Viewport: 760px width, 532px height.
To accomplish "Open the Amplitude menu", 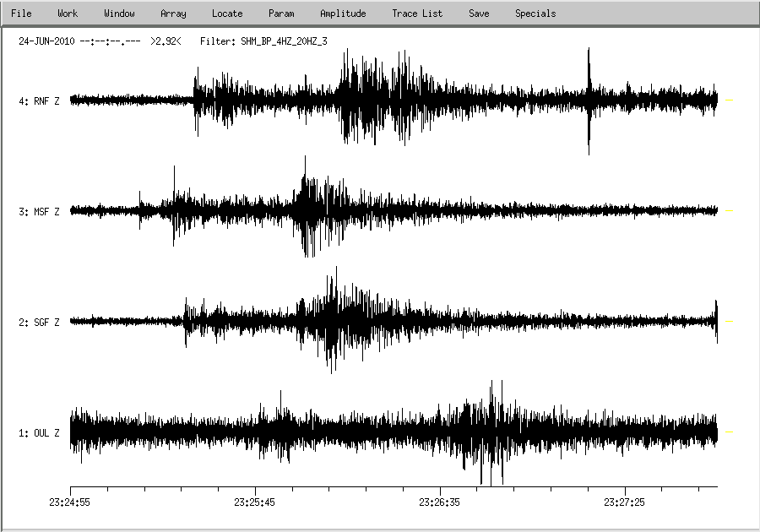I will point(343,14).
